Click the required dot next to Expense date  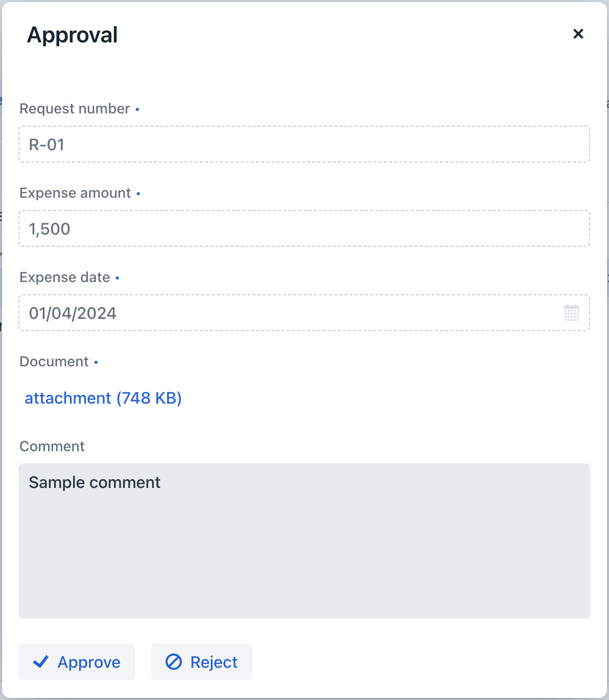[x=117, y=278]
